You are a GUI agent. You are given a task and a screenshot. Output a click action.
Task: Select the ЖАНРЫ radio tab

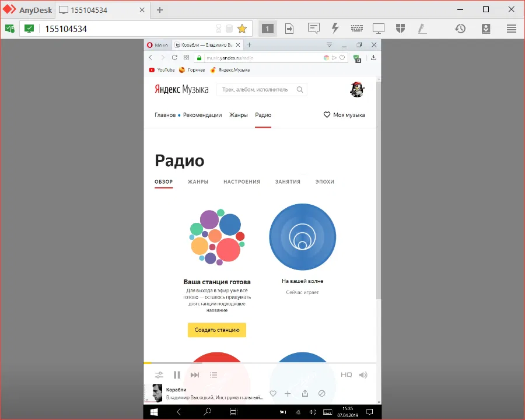198,182
